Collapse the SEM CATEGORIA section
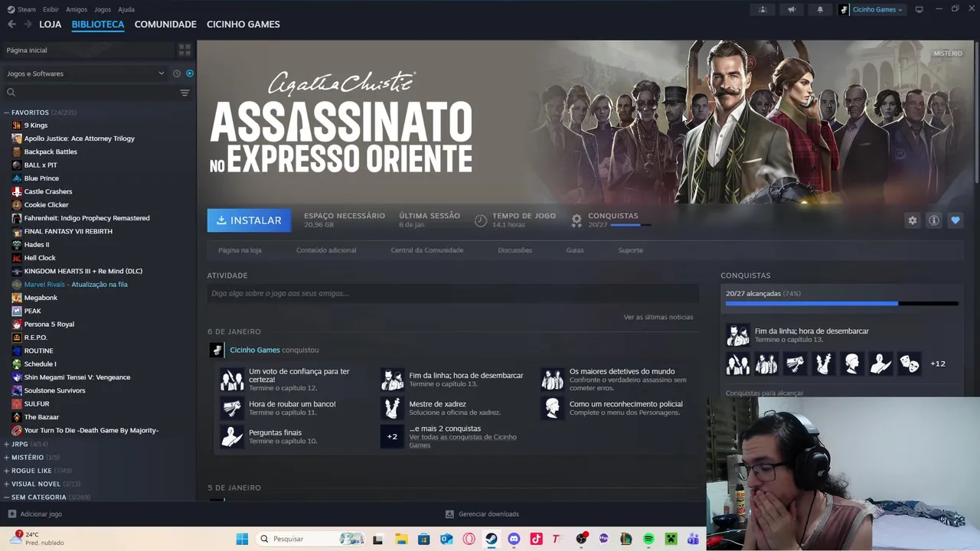Screen dimensions: 980x551 pyautogui.click(x=7, y=497)
